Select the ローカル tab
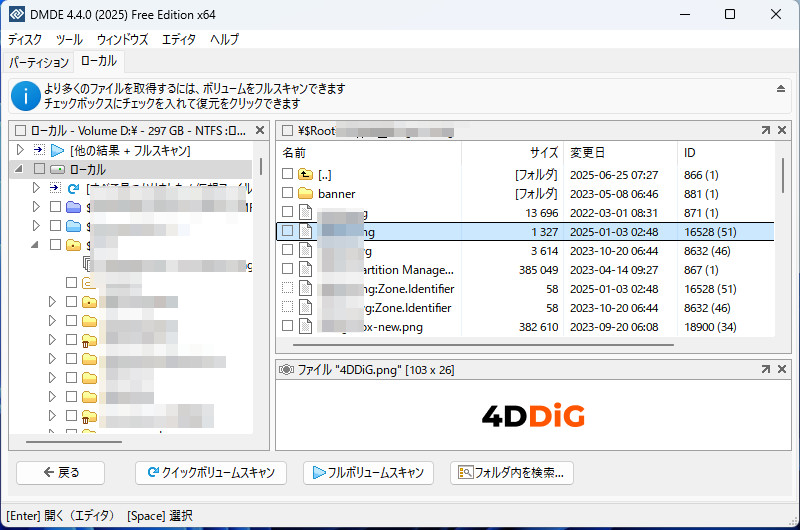800x530 pixels. tap(99, 61)
